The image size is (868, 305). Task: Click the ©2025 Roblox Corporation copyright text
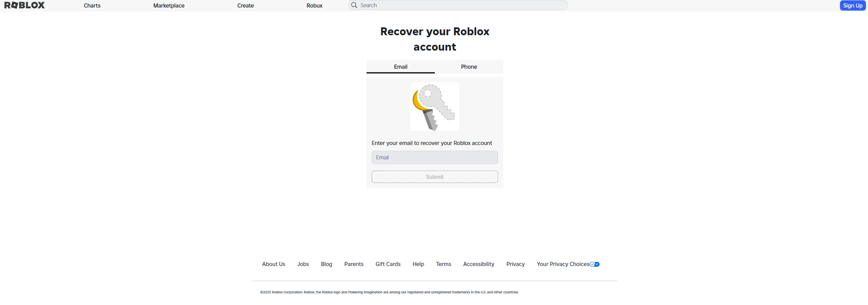click(389, 292)
